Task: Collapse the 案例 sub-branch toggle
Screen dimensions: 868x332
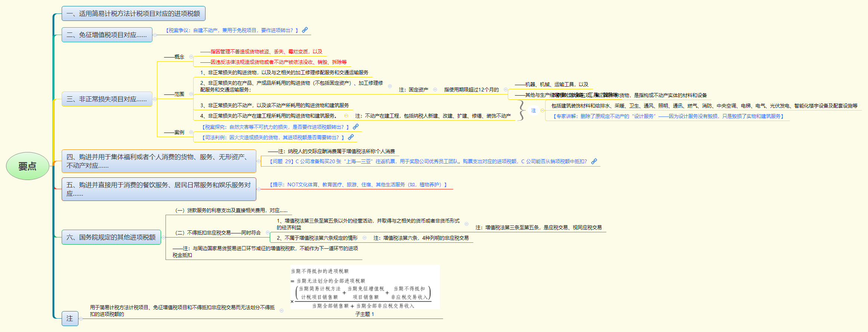Action: [x=191, y=132]
